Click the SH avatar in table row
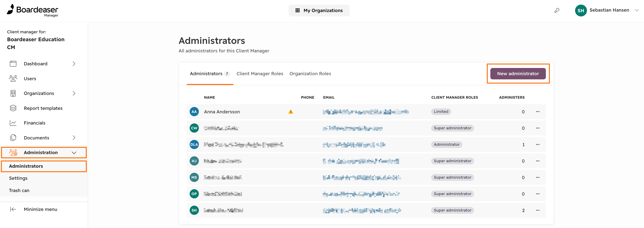Image resolution: width=644 pixels, height=228 pixels. click(194, 210)
